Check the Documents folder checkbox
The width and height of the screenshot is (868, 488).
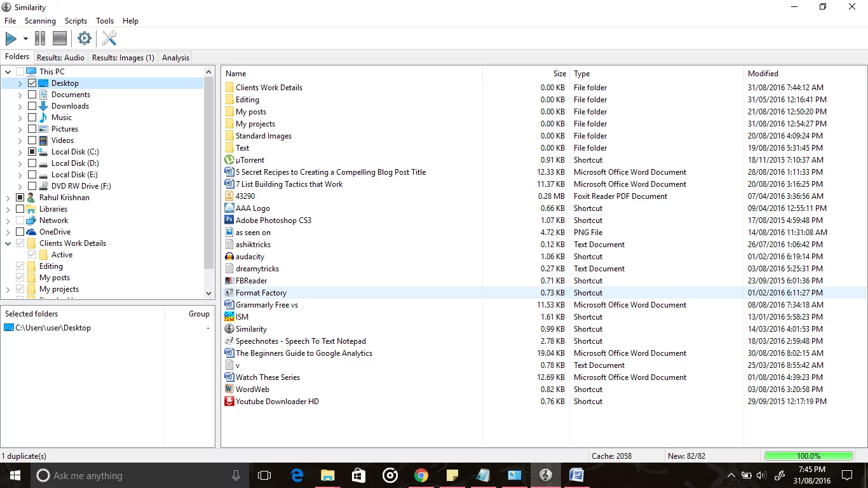pos(32,95)
